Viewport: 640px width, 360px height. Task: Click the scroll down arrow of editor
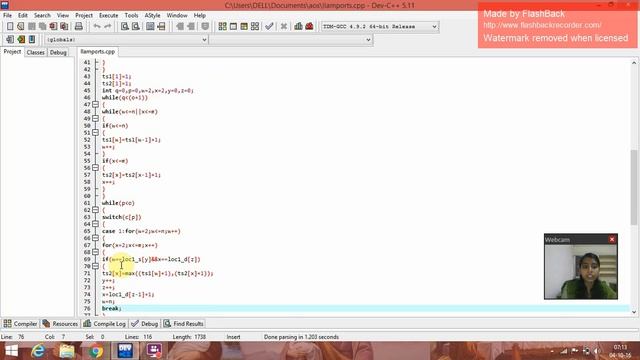point(634,312)
